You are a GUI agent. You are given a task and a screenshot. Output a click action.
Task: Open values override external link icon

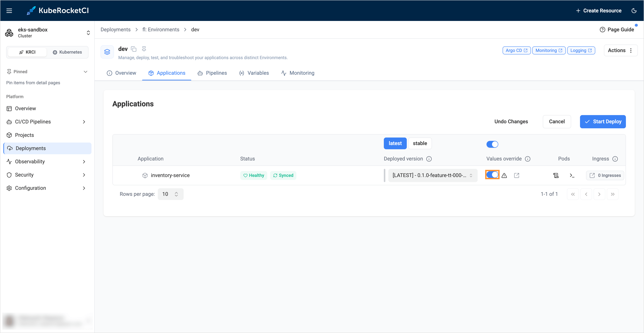click(x=517, y=176)
